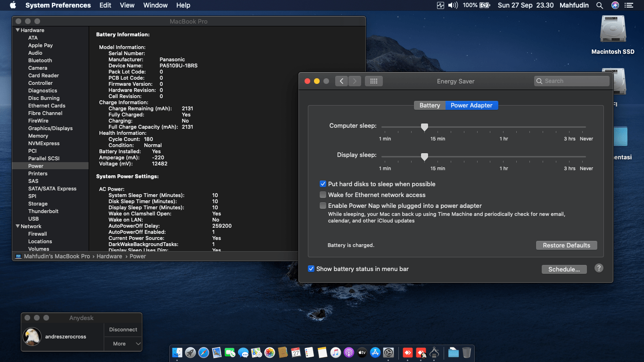The height and width of the screenshot is (362, 644).
Task: Open Messages from the Dock
Action: [243, 353]
